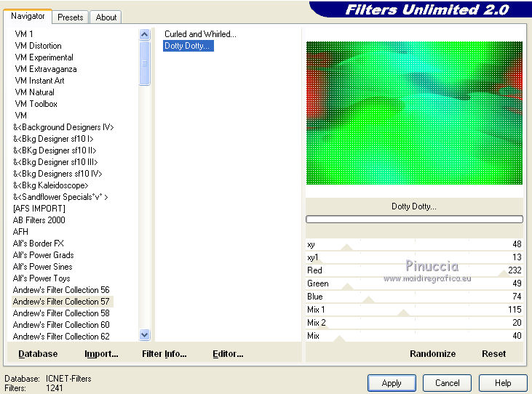This screenshot has width=532, height=394.
Task: Select Bkg Designers sf10 IV category
Action: [x=57, y=174]
